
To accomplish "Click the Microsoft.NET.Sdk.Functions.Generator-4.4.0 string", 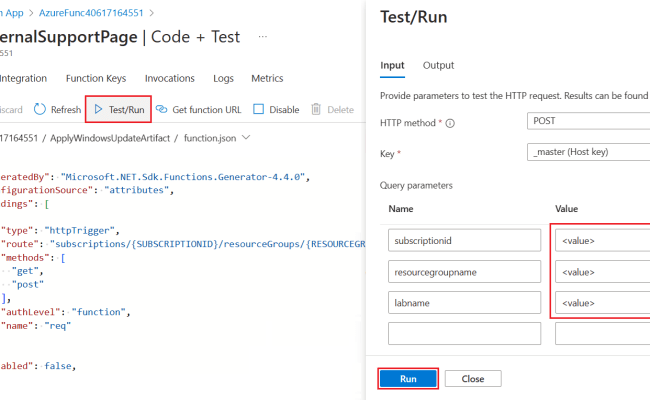I will [183, 177].
